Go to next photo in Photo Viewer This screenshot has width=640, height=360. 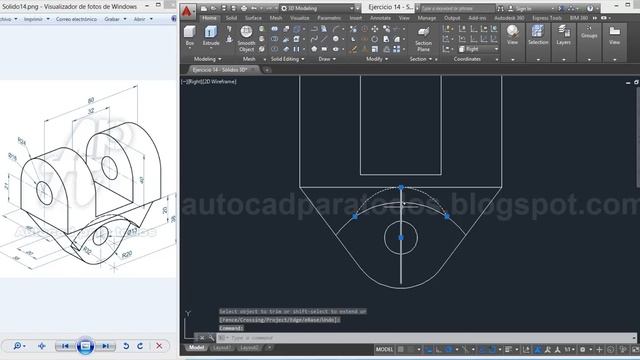pos(105,346)
